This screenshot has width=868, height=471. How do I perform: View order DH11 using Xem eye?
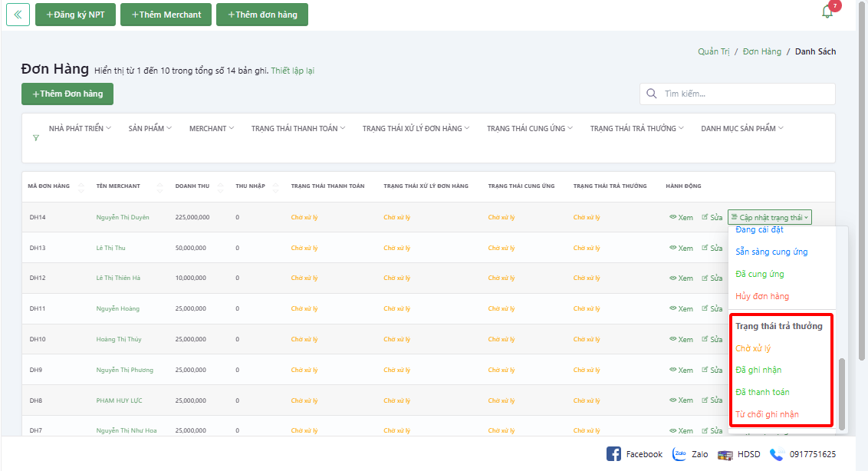(681, 309)
